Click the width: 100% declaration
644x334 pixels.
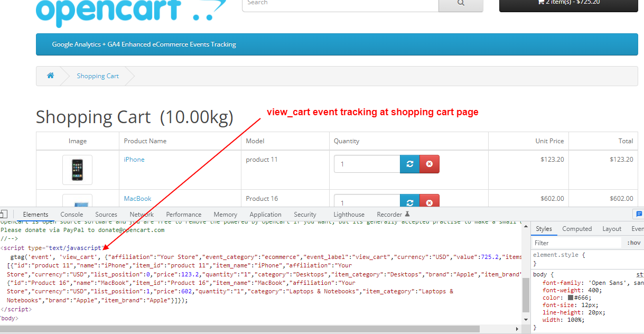(563, 320)
